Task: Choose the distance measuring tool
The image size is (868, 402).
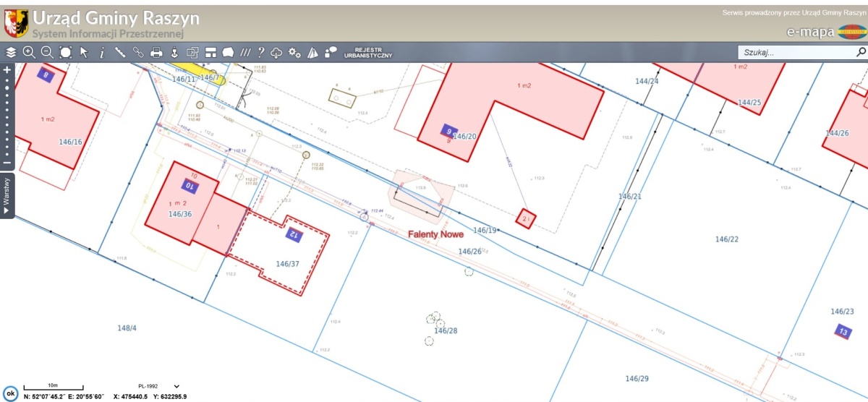Action: coord(120,52)
